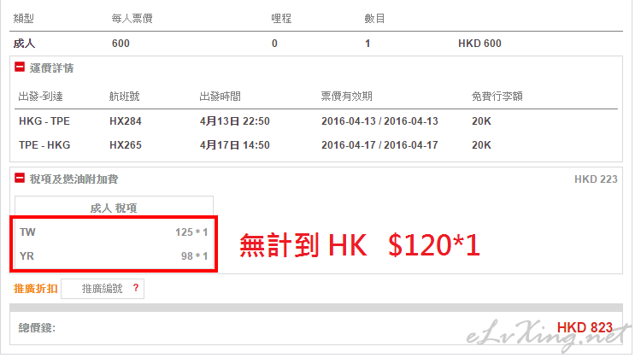Click the 免費行李額 column header
The image size is (641, 364).
(x=497, y=97)
